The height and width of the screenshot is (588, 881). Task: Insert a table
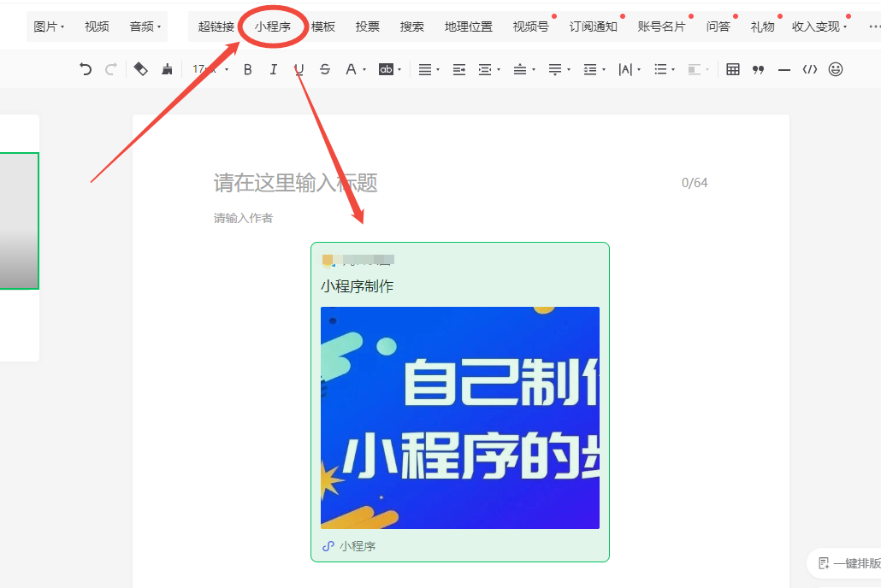(x=733, y=69)
